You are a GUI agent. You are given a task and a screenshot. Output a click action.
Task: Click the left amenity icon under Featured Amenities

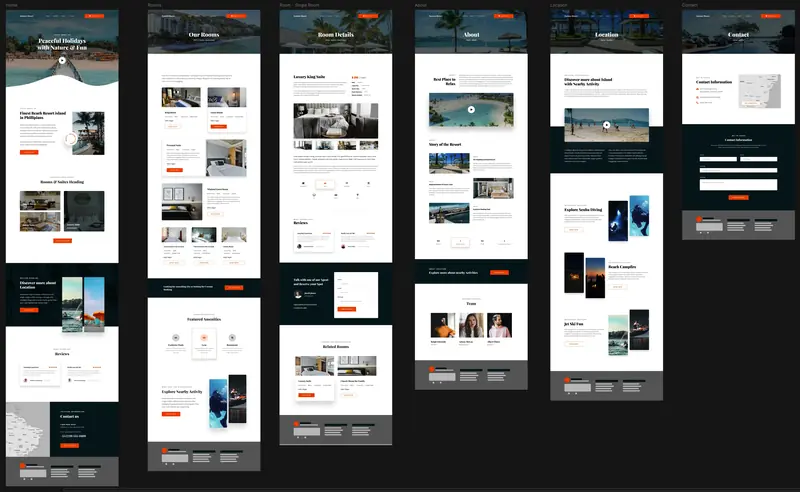click(x=176, y=337)
